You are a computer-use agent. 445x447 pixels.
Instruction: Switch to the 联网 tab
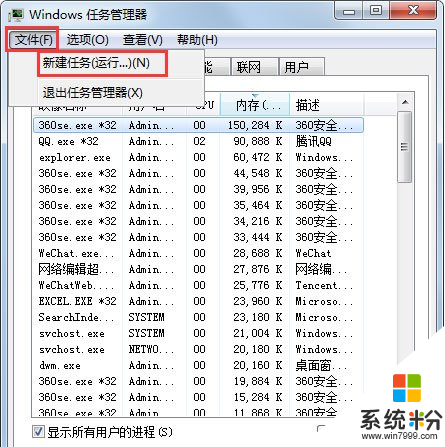coord(254,67)
